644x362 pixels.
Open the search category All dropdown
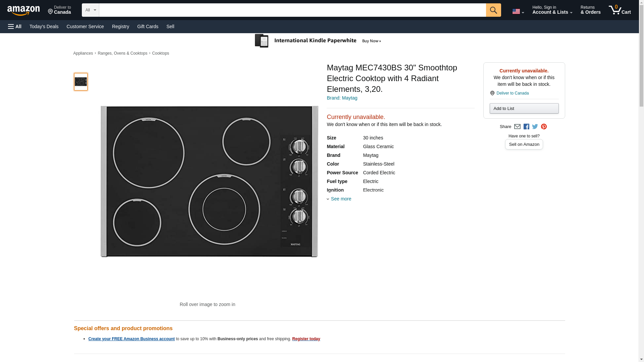(x=90, y=10)
